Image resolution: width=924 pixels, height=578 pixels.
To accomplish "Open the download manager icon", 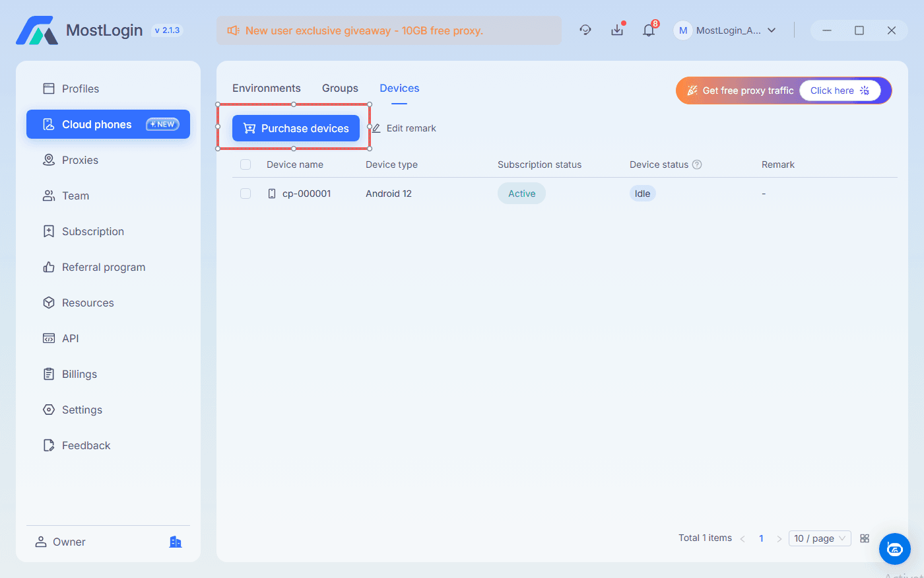I will (617, 30).
